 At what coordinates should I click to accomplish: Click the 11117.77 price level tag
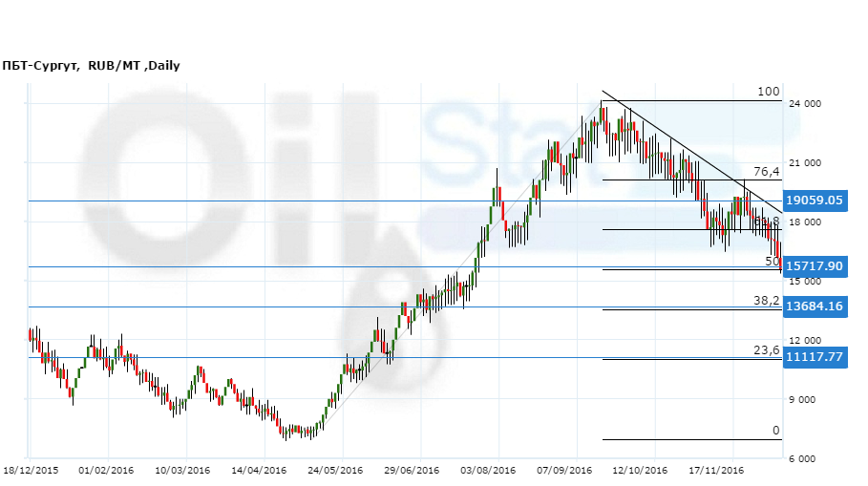pos(814,357)
